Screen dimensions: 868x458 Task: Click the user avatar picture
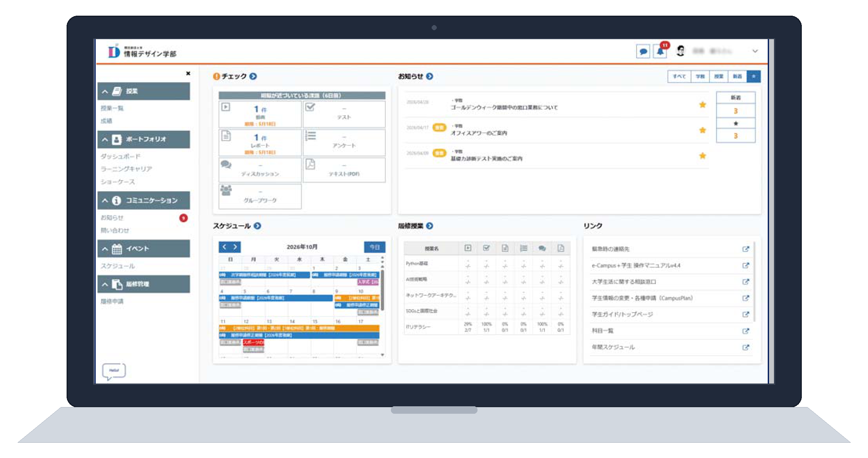point(681,51)
